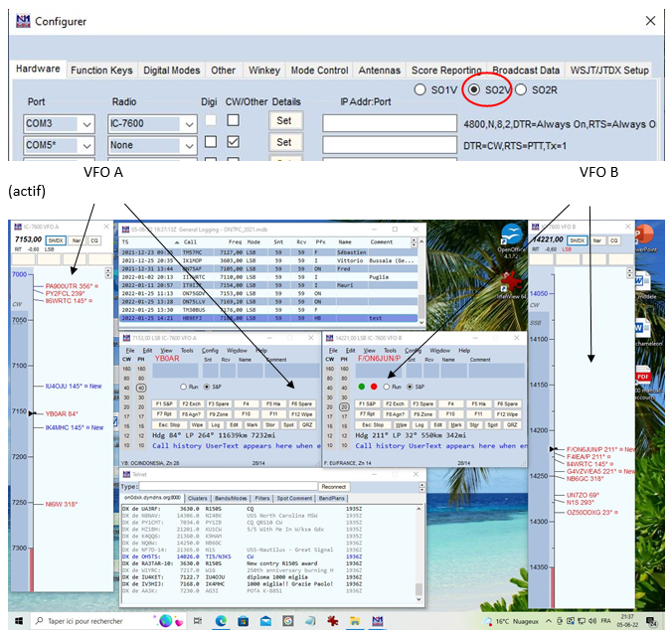Screen dimensions: 672x633
Task: Open the PDF manual desktop file
Action: coord(643,382)
